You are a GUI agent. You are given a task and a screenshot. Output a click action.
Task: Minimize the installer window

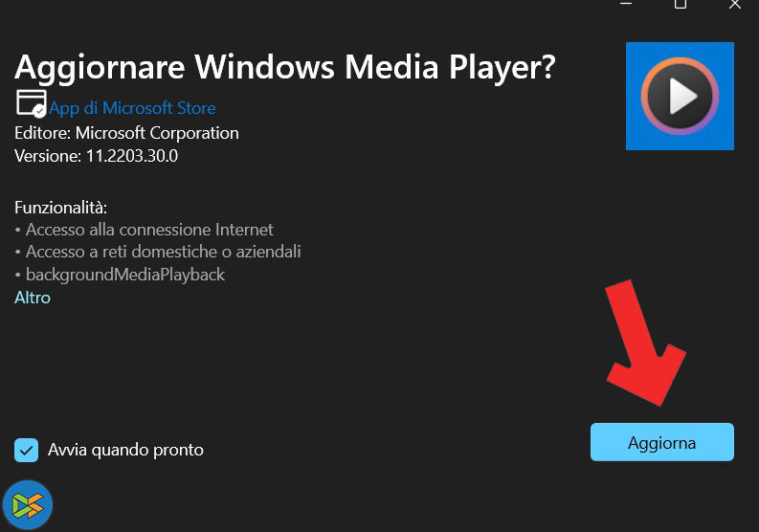(x=626, y=5)
